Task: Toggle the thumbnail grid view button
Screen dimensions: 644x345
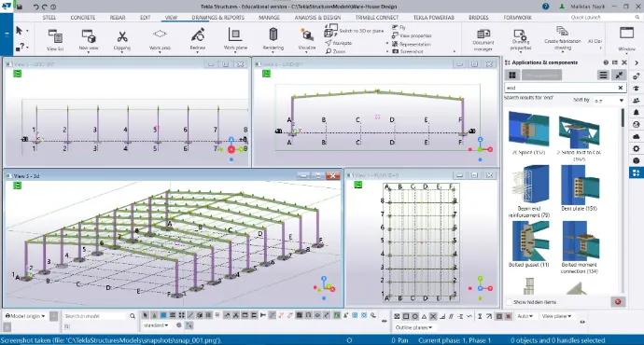Action: tap(512, 76)
